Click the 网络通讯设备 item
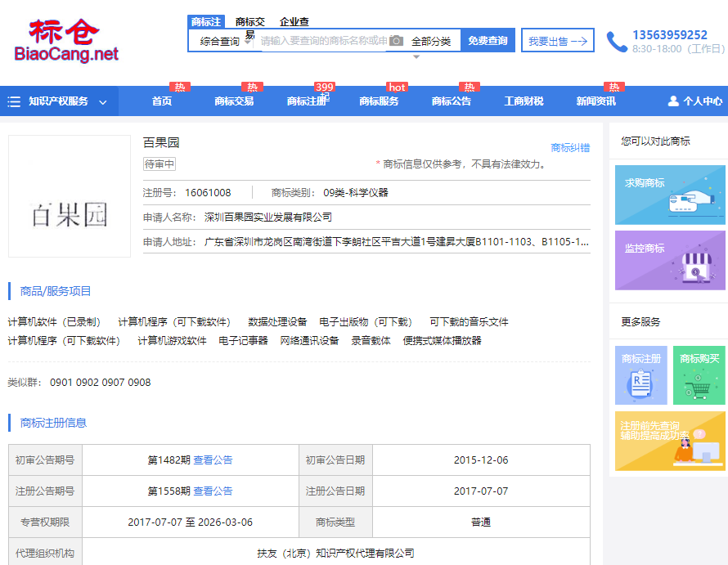 click(309, 341)
